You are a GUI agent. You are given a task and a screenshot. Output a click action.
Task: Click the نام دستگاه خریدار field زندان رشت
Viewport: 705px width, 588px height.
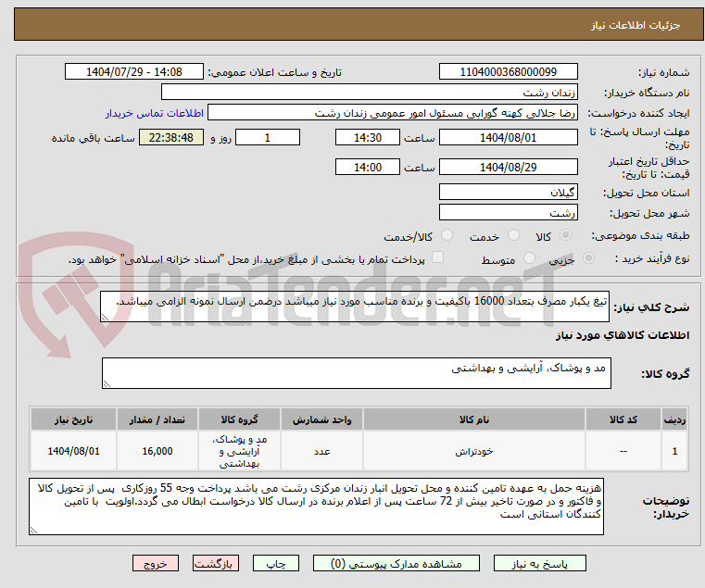coord(369,93)
